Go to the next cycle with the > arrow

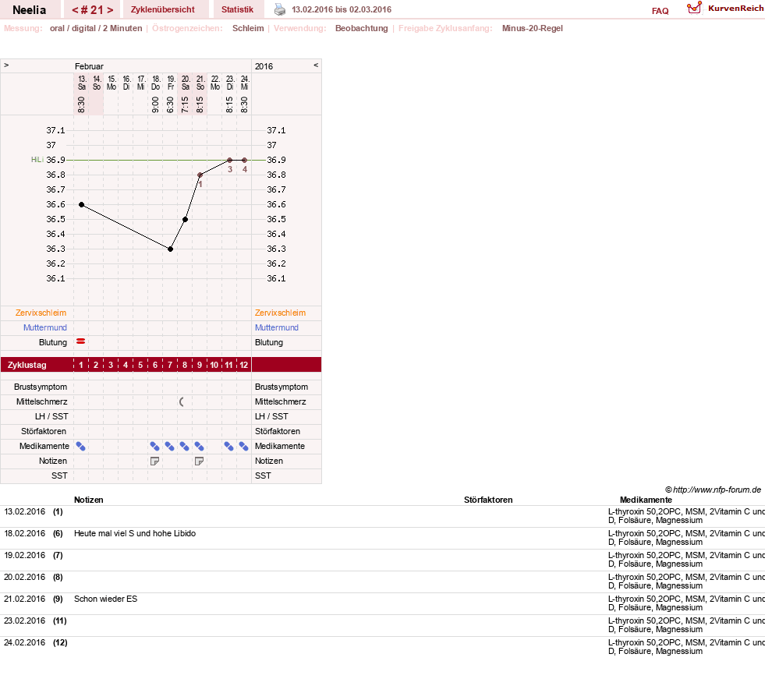click(110, 10)
